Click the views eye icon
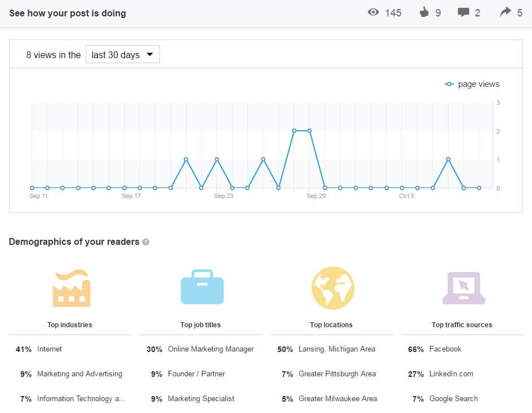The width and height of the screenshot is (532, 413). click(x=373, y=12)
